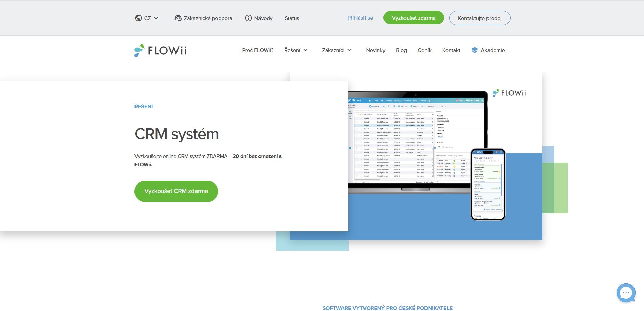Expand the CZ language chevron
The width and height of the screenshot is (644, 311).
[x=156, y=18]
